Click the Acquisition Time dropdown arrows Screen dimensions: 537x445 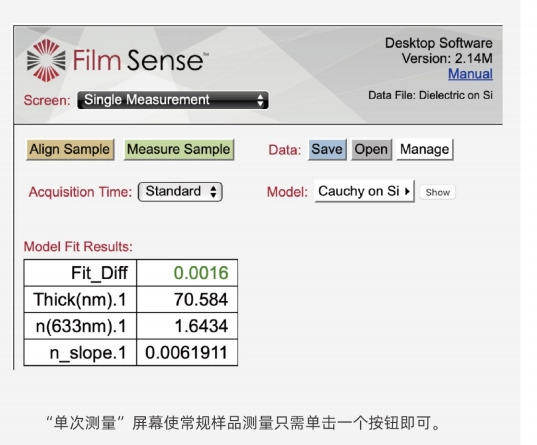213,191
